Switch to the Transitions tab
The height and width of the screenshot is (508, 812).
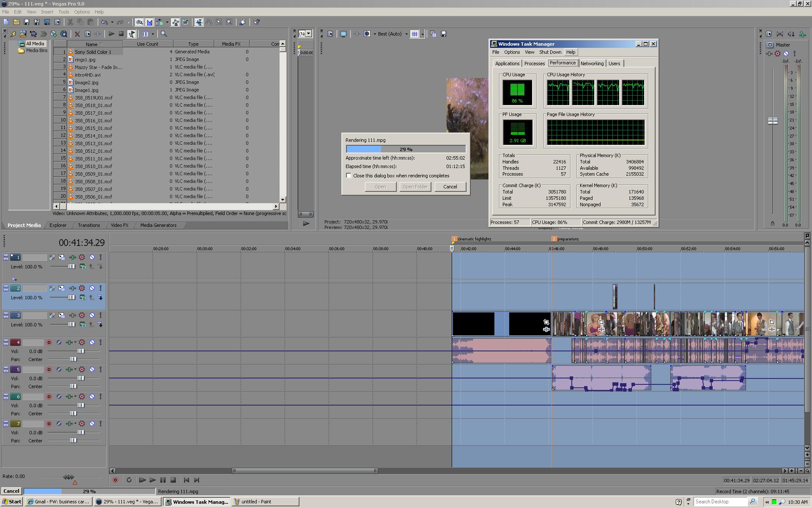(89, 225)
